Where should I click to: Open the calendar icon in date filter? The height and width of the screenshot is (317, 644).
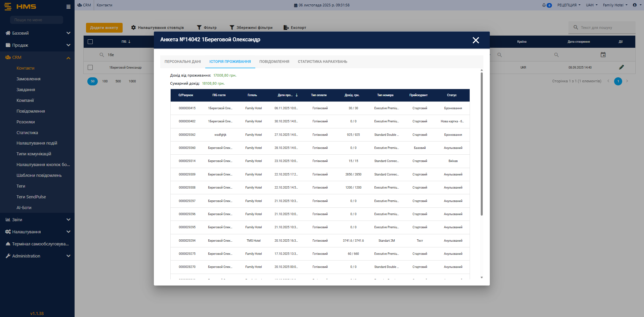pyautogui.click(x=603, y=55)
